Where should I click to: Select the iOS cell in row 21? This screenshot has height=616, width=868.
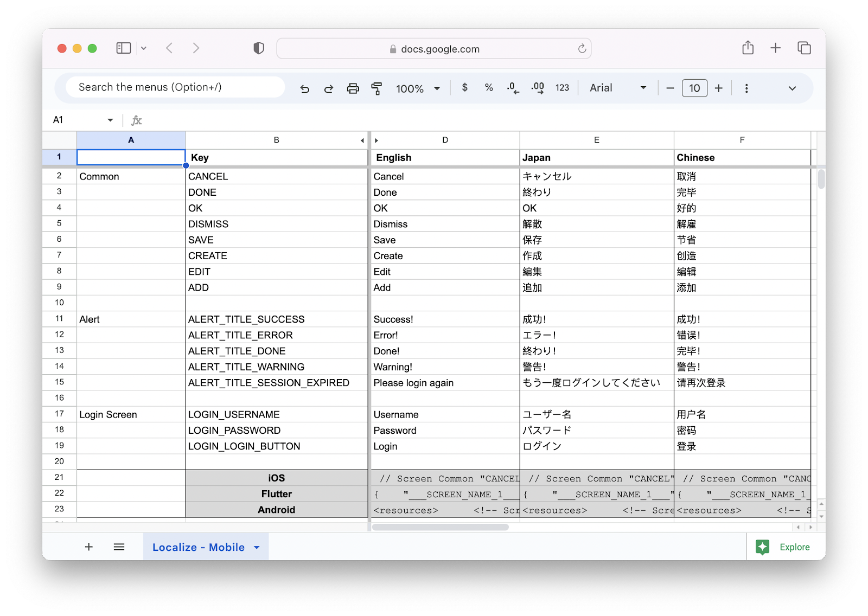pyautogui.click(x=277, y=478)
